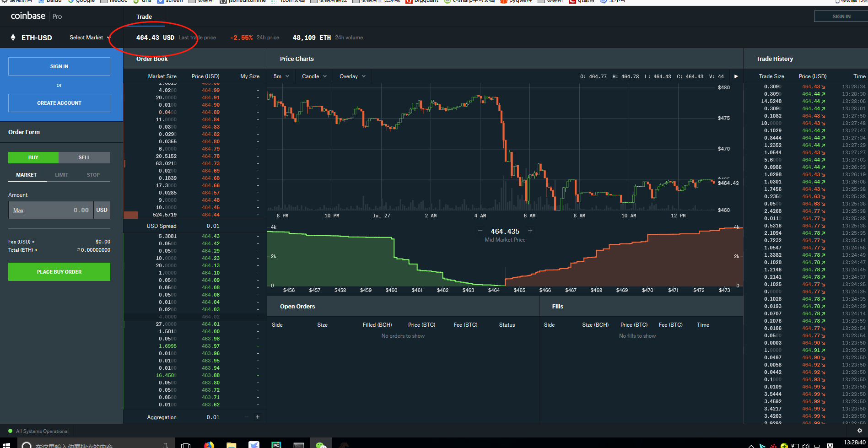868x448 pixels.
Task: Click the ETH-USD market pair title
Action: [x=37, y=38]
